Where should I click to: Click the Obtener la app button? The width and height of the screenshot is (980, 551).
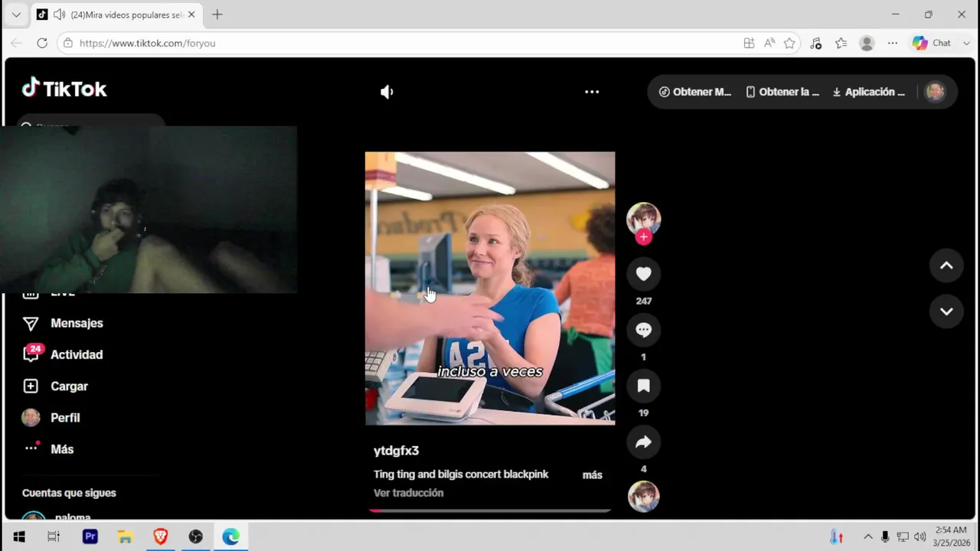coord(782,92)
